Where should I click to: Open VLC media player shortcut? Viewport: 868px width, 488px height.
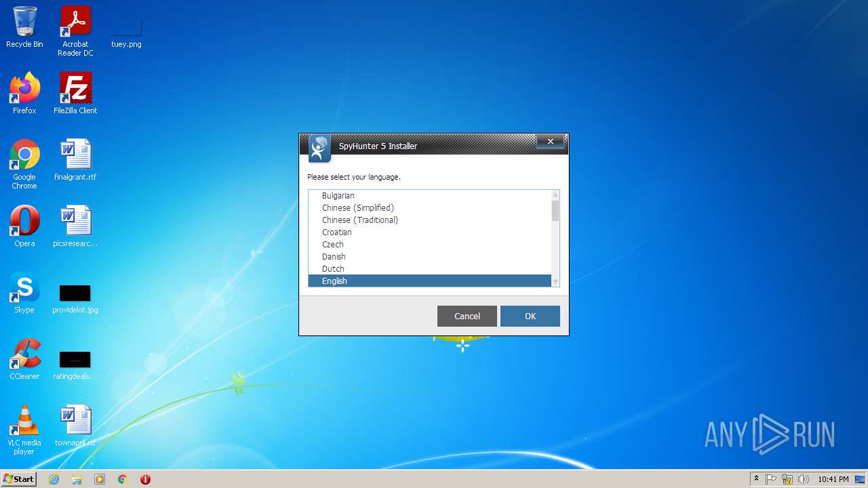[24, 430]
